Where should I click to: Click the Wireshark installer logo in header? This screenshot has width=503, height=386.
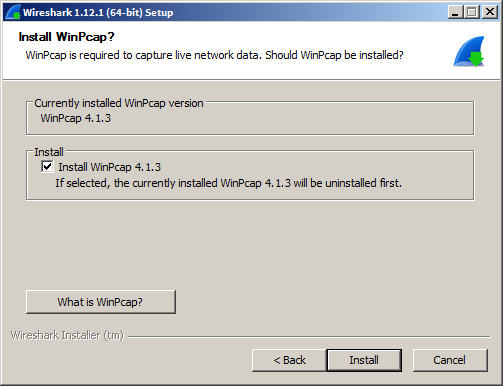(469, 51)
